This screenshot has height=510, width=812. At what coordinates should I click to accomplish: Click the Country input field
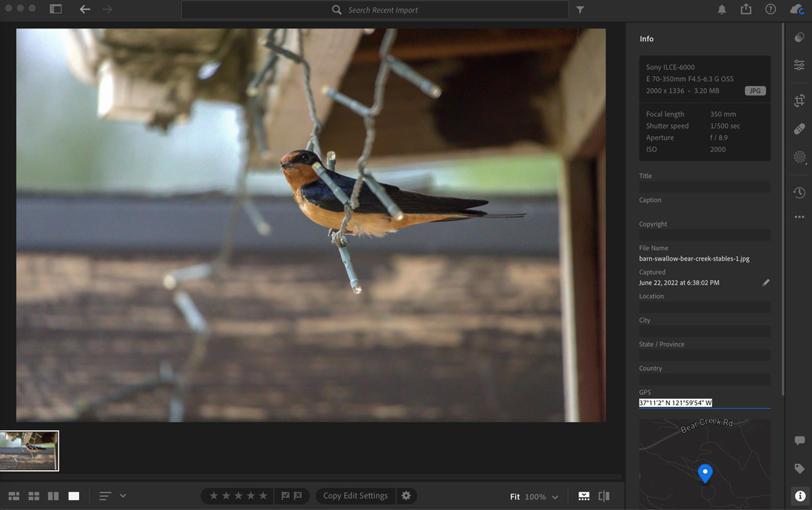(704, 379)
